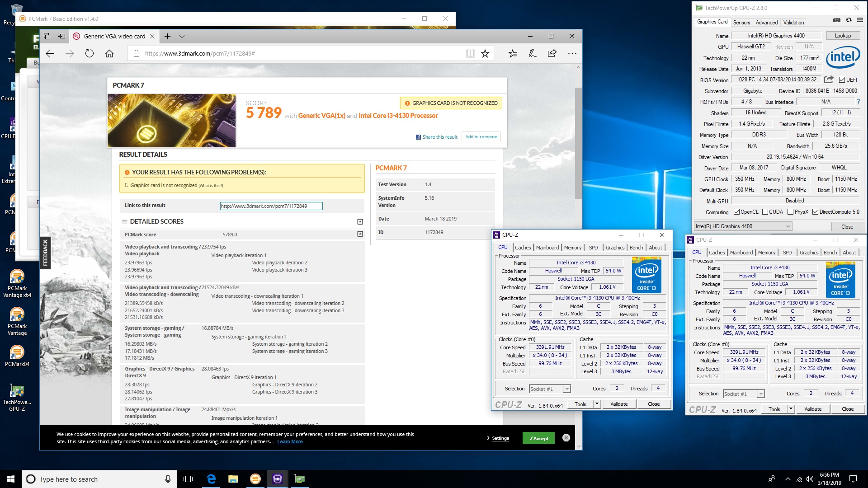Show hidden system tray icons chevron

tap(788, 479)
